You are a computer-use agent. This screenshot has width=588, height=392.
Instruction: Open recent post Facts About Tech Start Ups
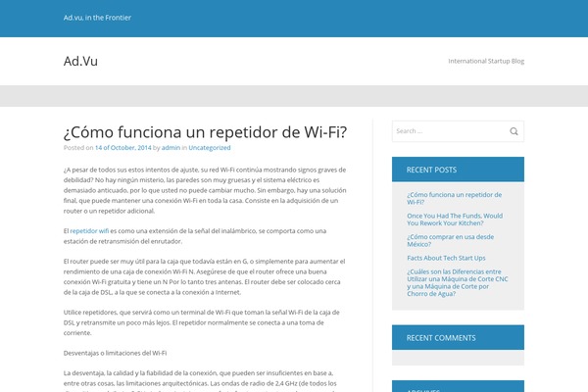click(x=446, y=258)
